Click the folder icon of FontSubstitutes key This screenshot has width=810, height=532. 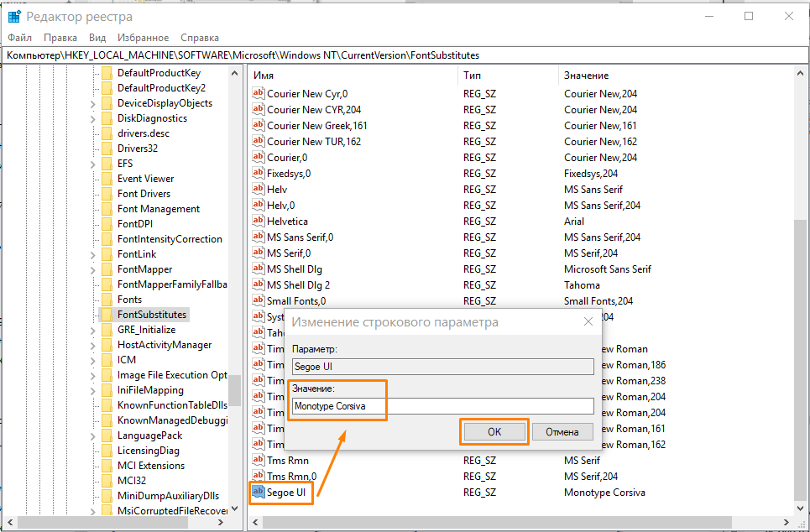[x=107, y=315]
